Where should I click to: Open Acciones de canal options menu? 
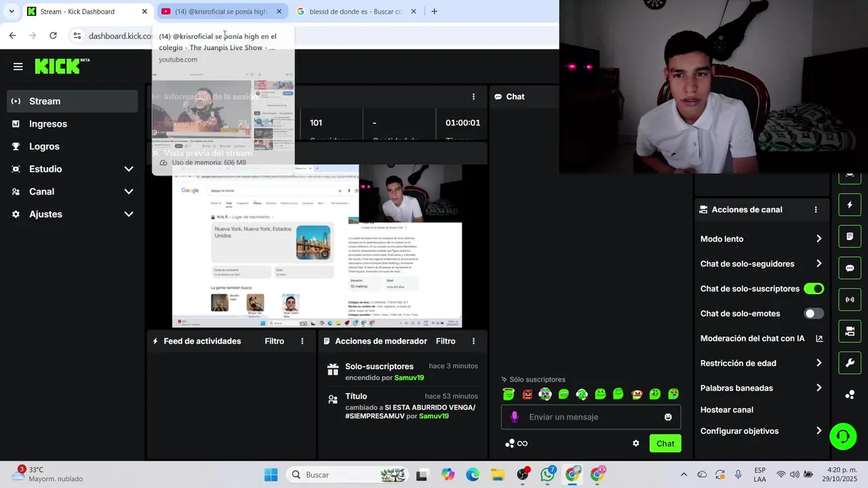click(x=816, y=209)
